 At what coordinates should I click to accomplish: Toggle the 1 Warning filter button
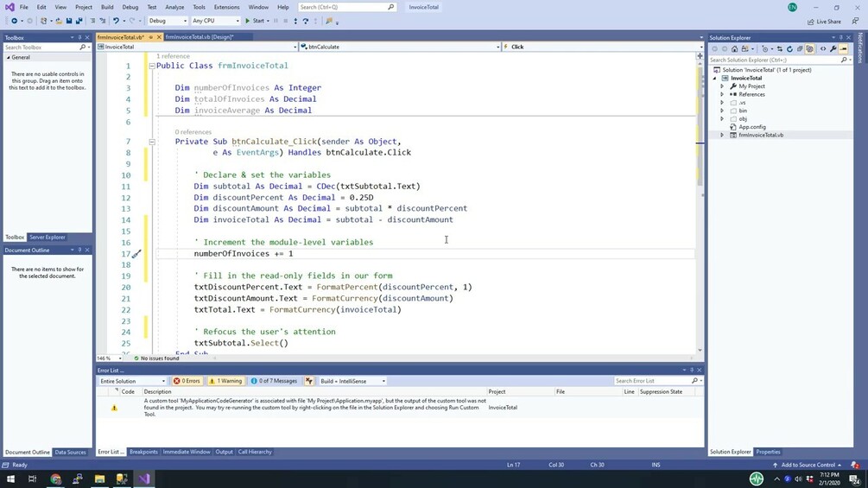pos(225,381)
